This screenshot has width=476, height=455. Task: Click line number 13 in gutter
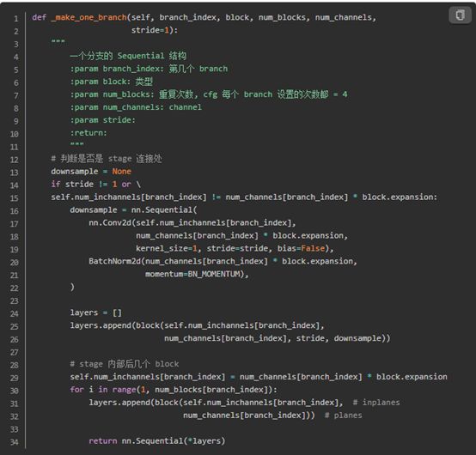pos(15,173)
